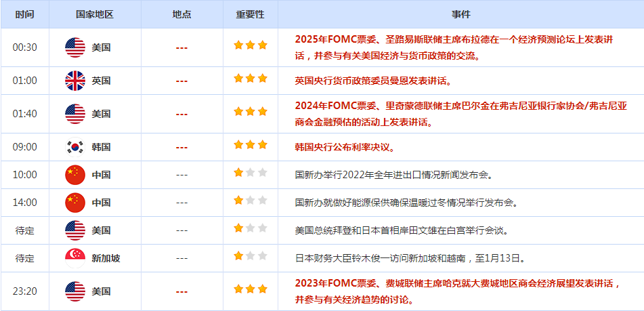Click the China flag in the 10:00 row
Image resolution: width=644 pixels, height=311 pixels.
(74, 175)
